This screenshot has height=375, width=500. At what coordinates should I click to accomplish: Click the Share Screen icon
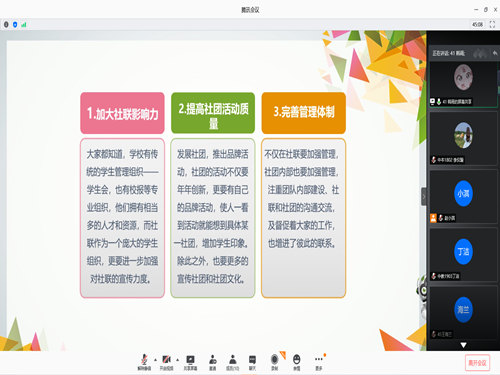190,362
